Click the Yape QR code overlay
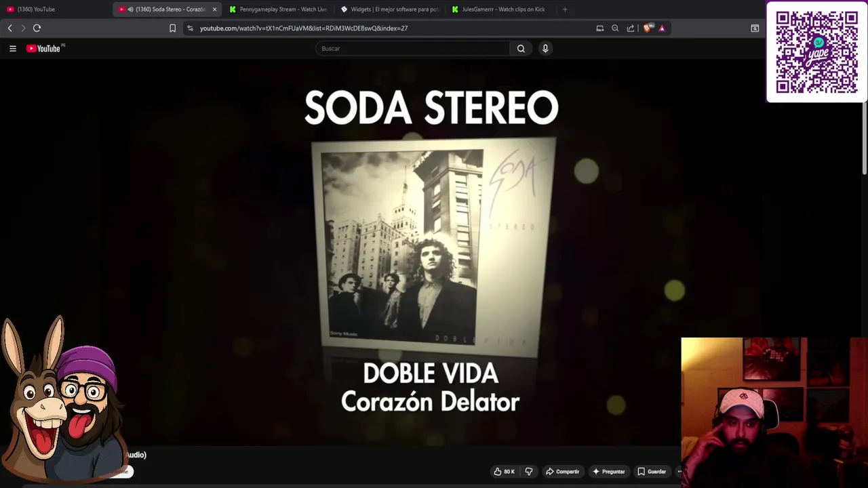 816,52
